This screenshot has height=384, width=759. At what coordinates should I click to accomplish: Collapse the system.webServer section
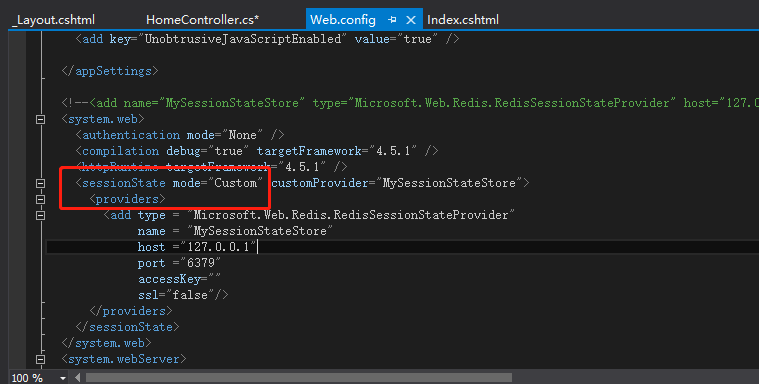[41, 359]
